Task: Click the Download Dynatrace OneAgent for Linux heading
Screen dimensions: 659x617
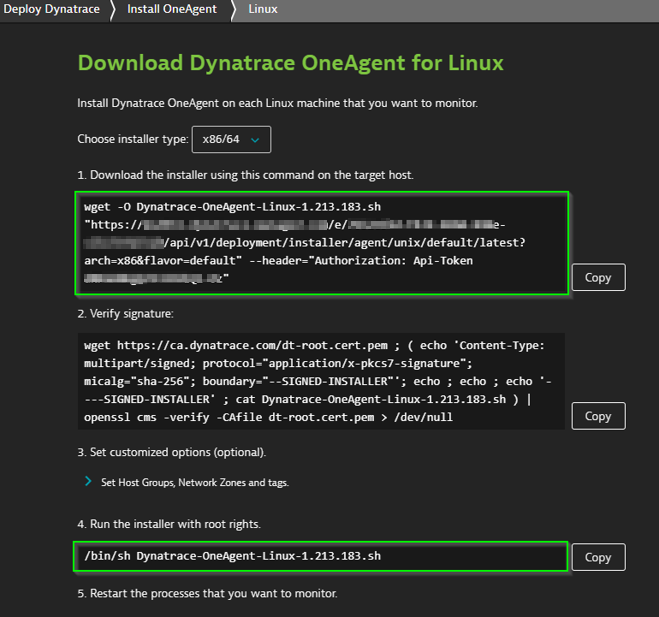Action: 290,62
